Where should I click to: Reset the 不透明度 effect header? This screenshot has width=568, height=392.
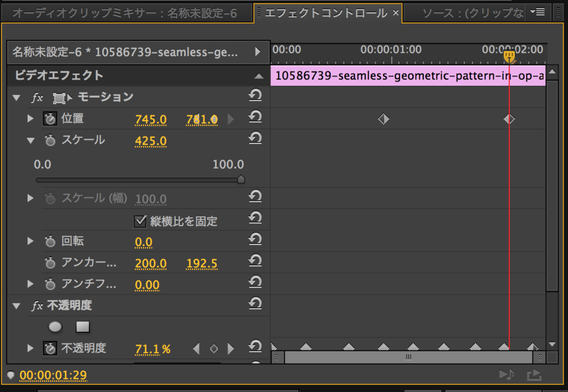pyautogui.click(x=255, y=303)
